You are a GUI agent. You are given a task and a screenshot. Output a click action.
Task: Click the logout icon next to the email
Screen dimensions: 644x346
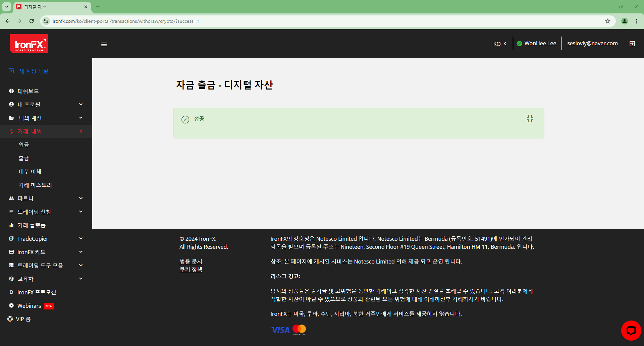(632, 43)
